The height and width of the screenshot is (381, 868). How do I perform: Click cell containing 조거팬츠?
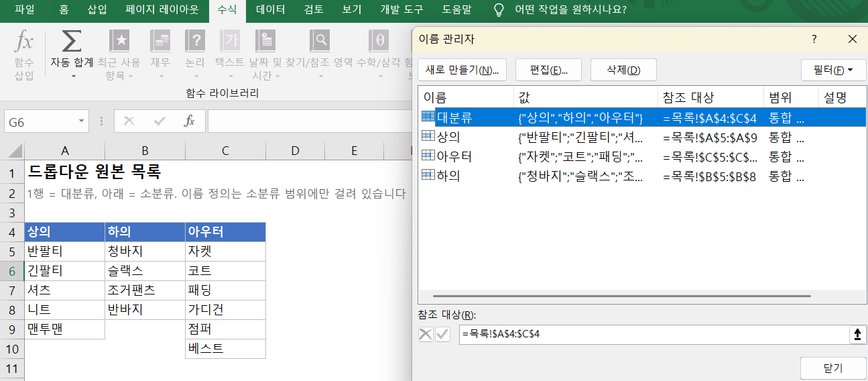[x=145, y=290]
